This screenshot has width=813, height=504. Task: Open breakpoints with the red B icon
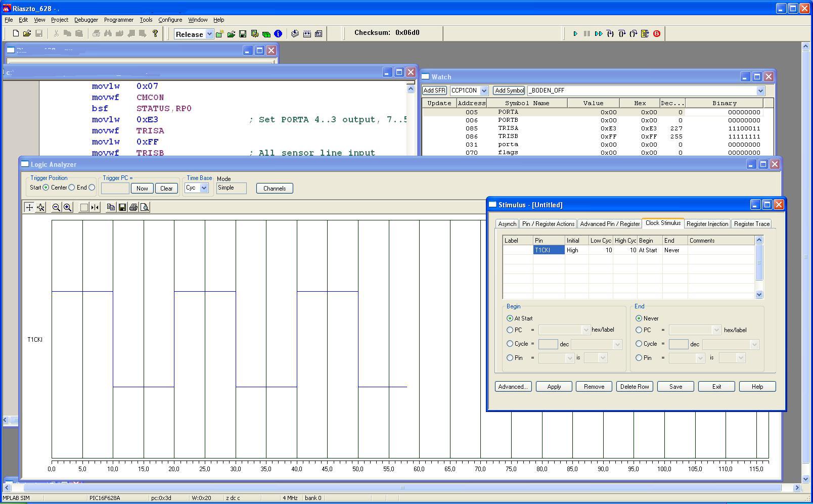[x=657, y=34]
